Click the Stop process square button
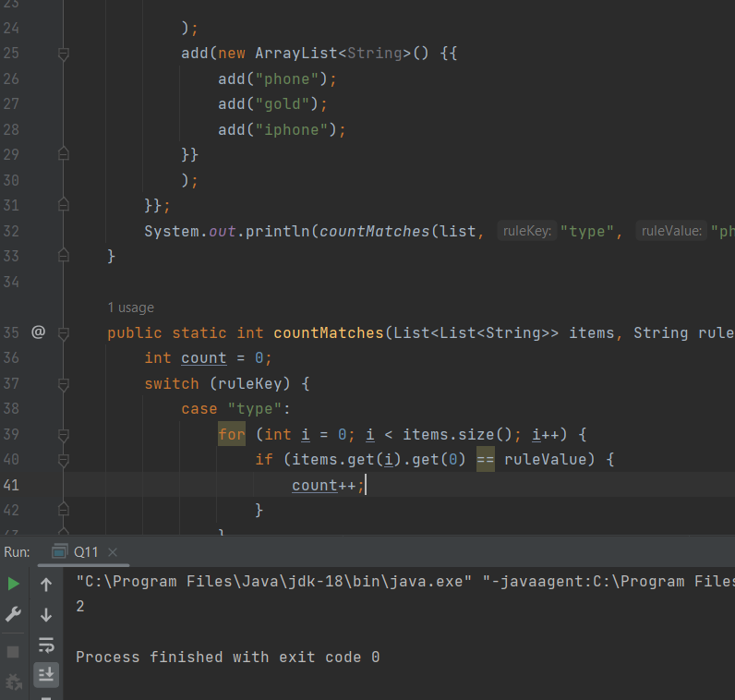The height and width of the screenshot is (700, 735). (x=13, y=652)
